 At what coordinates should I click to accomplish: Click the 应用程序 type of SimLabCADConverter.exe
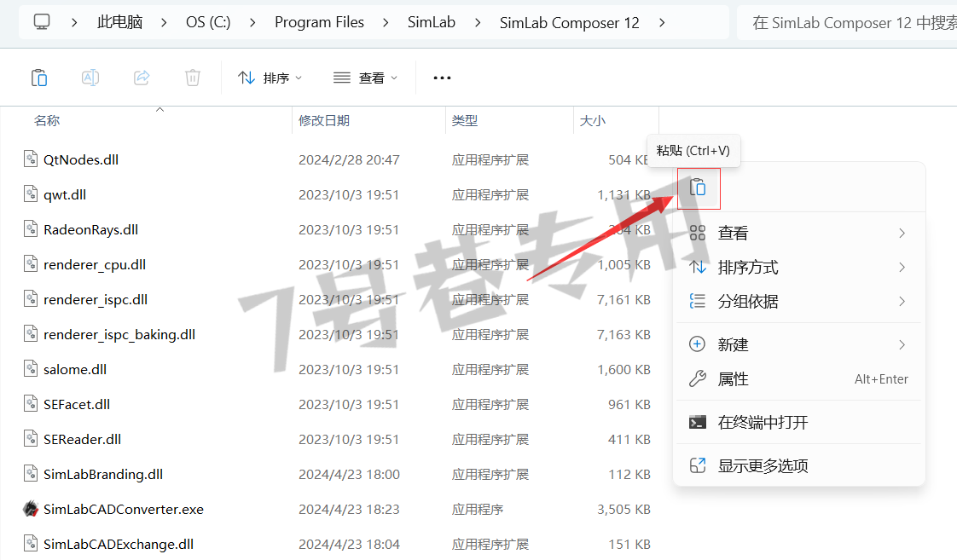coord(478,510)
